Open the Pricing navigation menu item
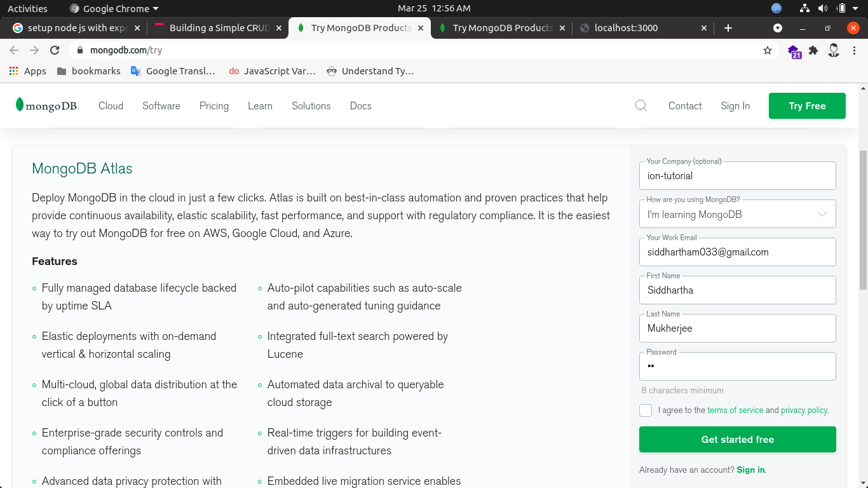The height and width of the screenshot is (488, 868). [x=214, y=105]
